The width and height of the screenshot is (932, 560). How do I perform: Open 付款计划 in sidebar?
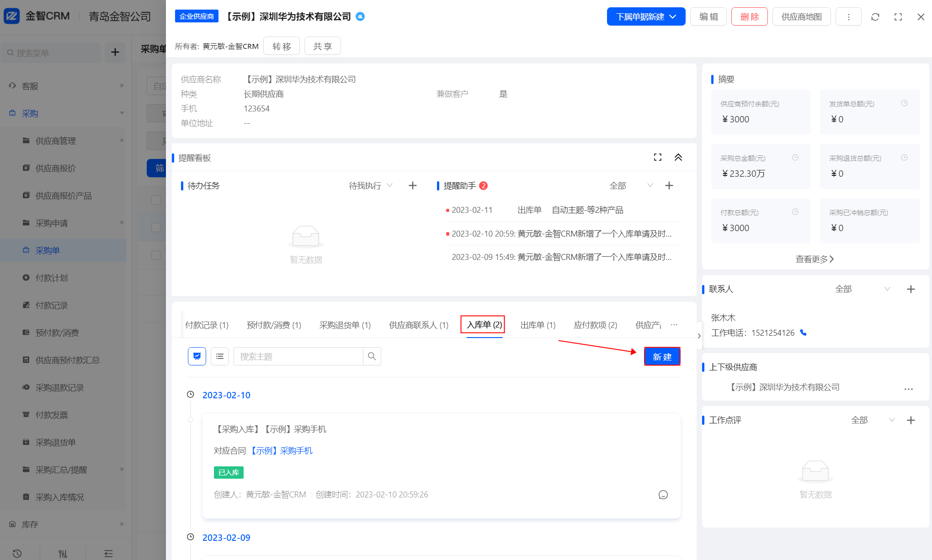point(63,278)
